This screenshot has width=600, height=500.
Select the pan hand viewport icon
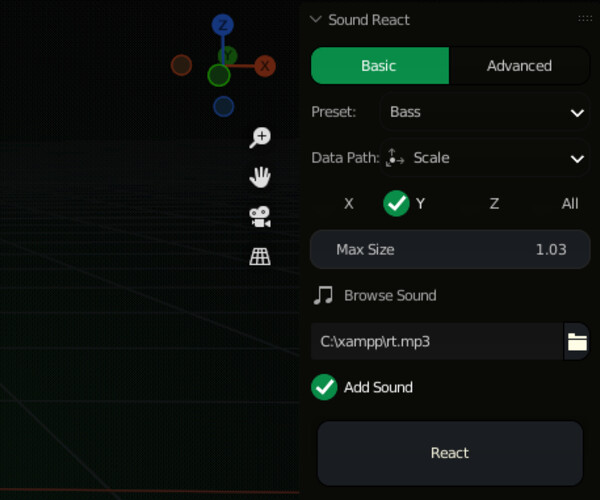260,177
